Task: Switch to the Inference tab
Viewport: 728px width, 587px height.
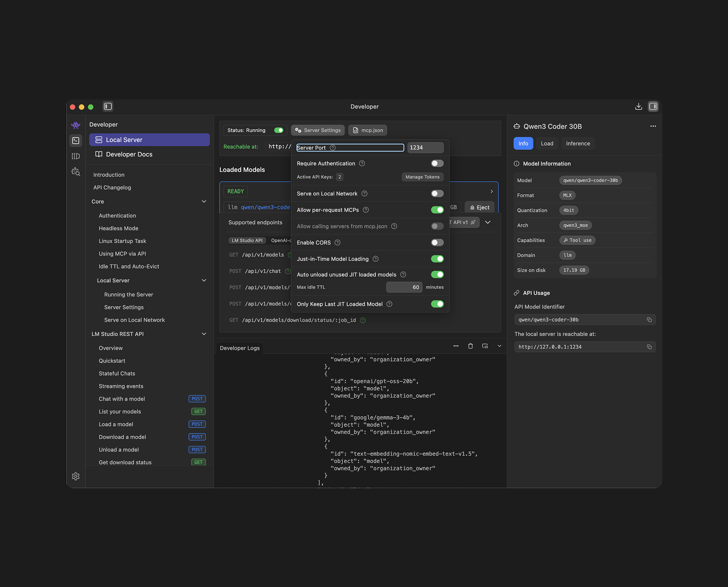Action: point(578,143)
